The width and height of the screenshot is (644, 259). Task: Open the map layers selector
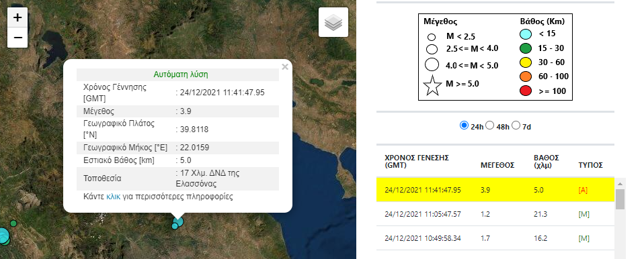click(333, 22)
